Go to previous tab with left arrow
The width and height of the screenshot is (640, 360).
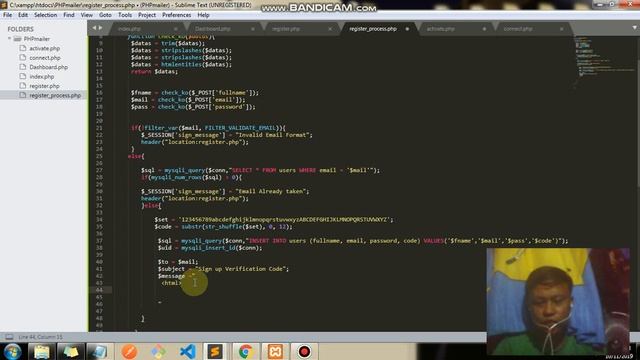[x=94, y=28]
